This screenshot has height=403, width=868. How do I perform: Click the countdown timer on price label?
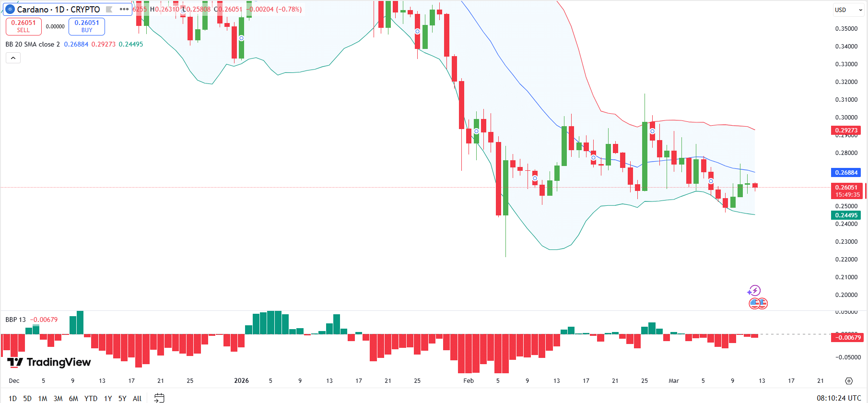point(846,195)
